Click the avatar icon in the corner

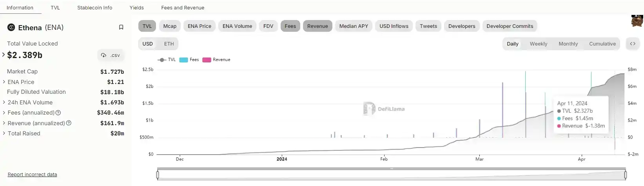(x=637, y=21)
